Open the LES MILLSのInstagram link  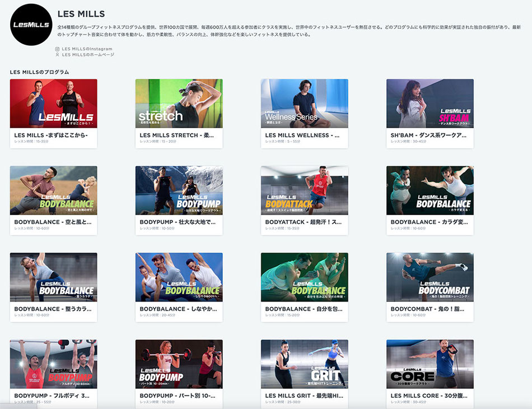pyautogui.click(x=87, y=49)
